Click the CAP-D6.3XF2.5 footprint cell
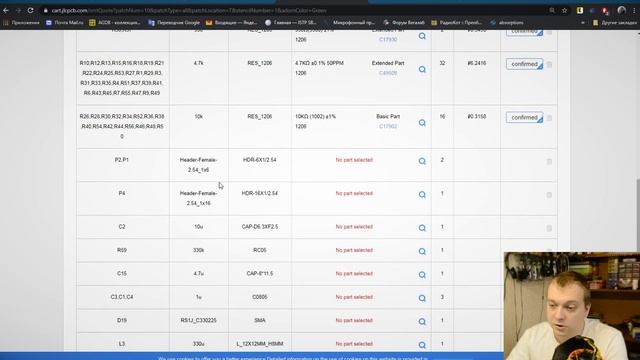640x360 pixels. tap(260, 227)
